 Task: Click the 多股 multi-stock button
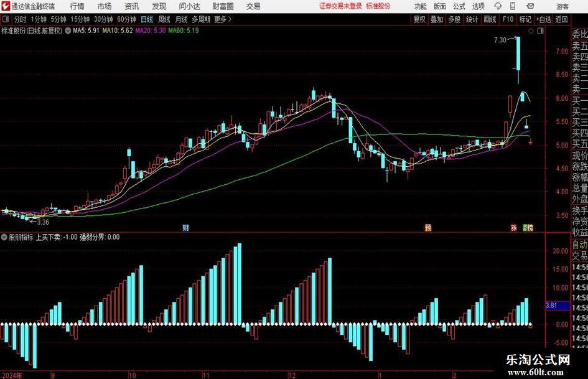point(454,19)
